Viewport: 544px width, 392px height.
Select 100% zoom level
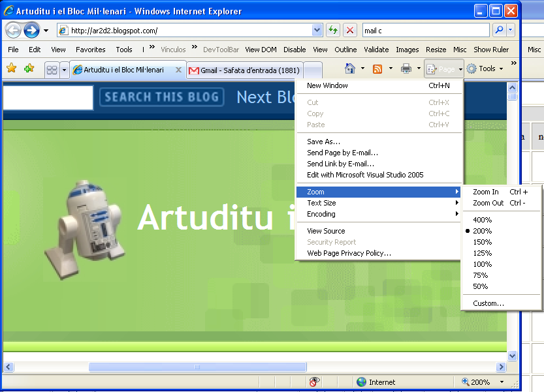482,264
